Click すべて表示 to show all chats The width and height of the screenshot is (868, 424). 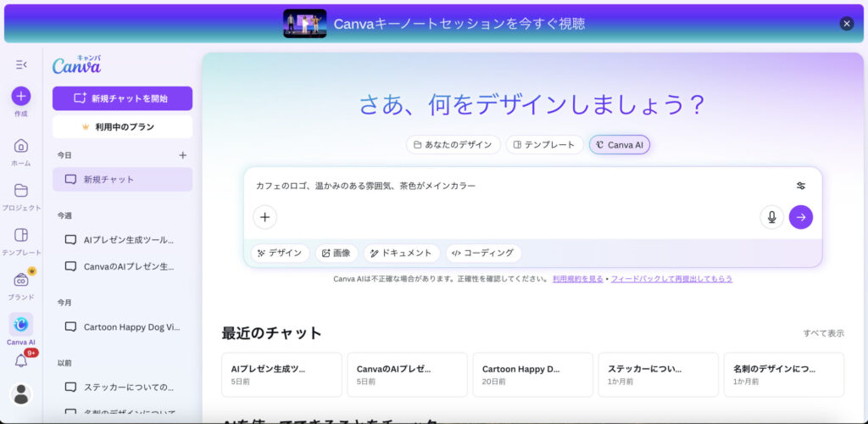coord(823,333)
